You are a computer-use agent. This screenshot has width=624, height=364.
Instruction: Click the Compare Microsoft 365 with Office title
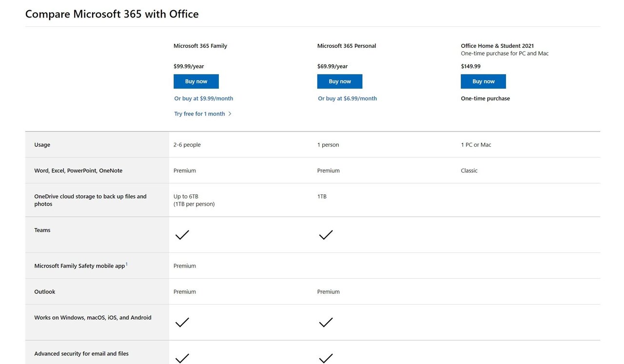point(112,14)
